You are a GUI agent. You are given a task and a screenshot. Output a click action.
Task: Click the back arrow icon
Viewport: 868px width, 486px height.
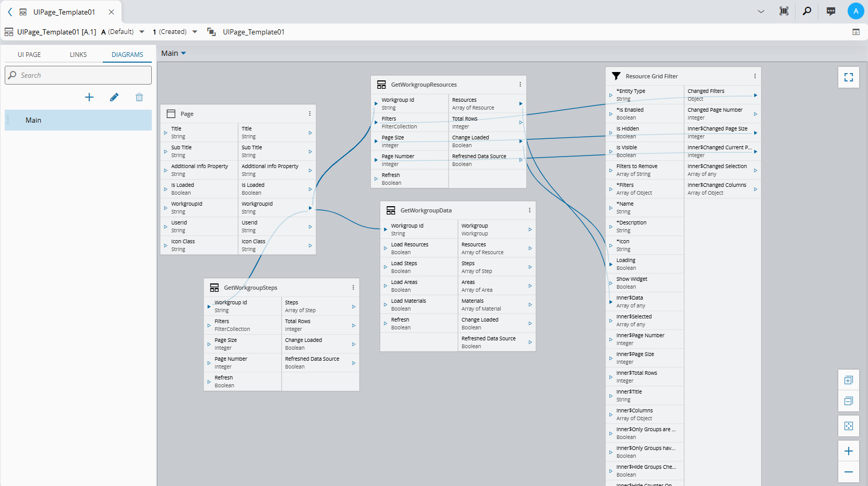(x=9, y=12)
